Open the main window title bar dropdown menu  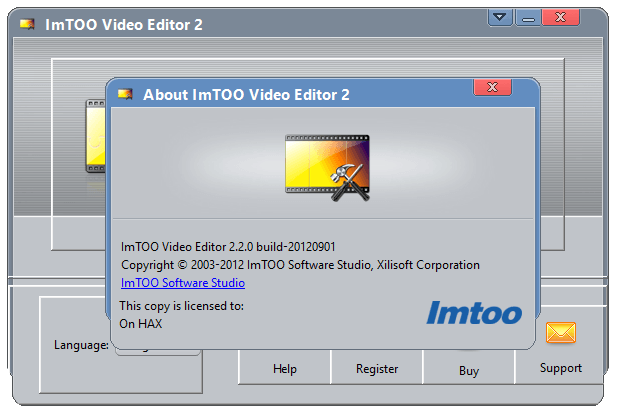coord(500,17)
